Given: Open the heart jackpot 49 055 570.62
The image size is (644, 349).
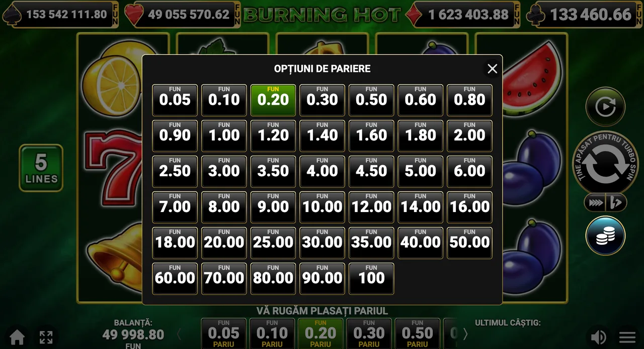Looking at the screenshot, I should (x=182, y=14).
